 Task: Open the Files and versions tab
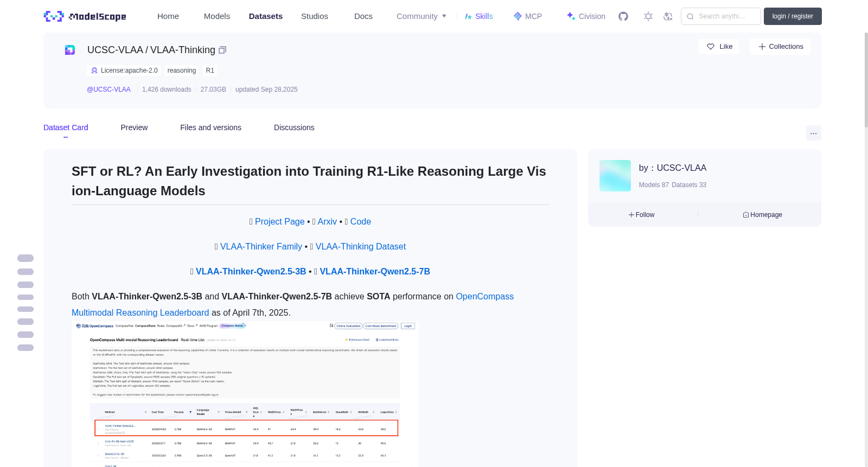(210, 127)
